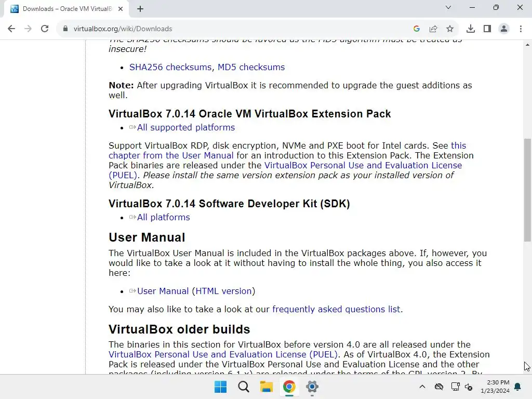Screen dimensions: 532x399
Task: Open MD5 checksums link
Action: pos(251,67)
